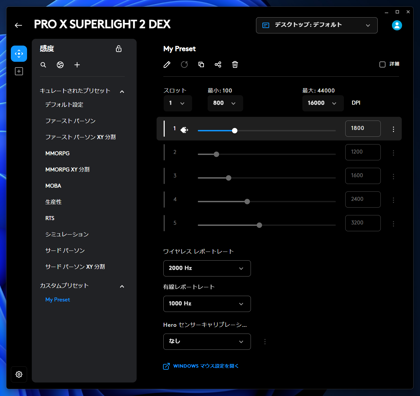This screenshot has width=420, height=396.
Task: Open options beside Hero sensor calibration dropdown
Action: (265, 342)
